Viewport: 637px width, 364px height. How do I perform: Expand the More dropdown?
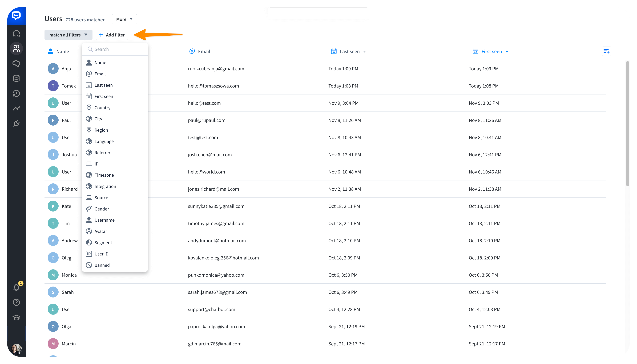[x=124, y=19]
